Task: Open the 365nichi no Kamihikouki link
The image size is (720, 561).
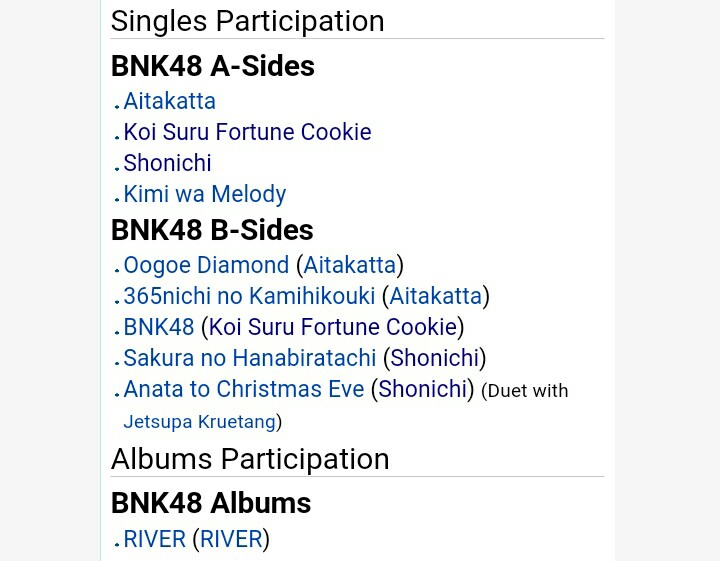Action: [x=249, y=296]
